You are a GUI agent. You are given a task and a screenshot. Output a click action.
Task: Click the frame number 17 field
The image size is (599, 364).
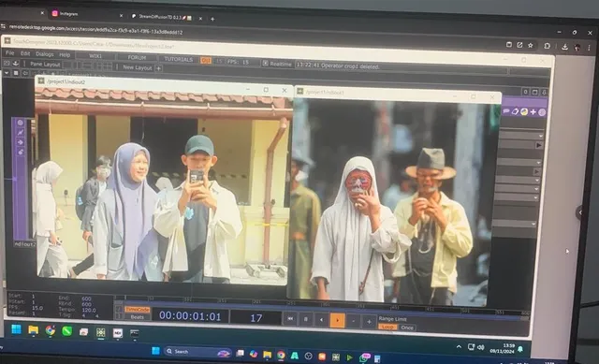pyautogui.click(x=256, y=318)
